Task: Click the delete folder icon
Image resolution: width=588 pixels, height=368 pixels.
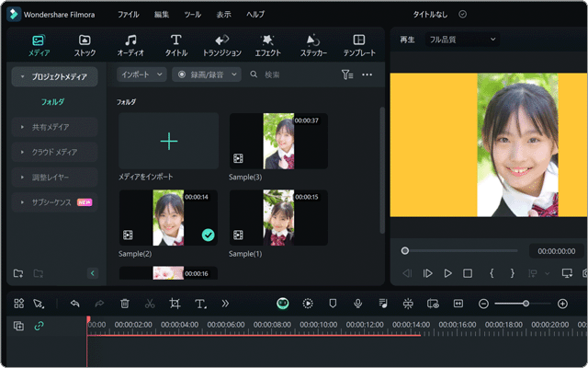Action: tap(39, 273)
